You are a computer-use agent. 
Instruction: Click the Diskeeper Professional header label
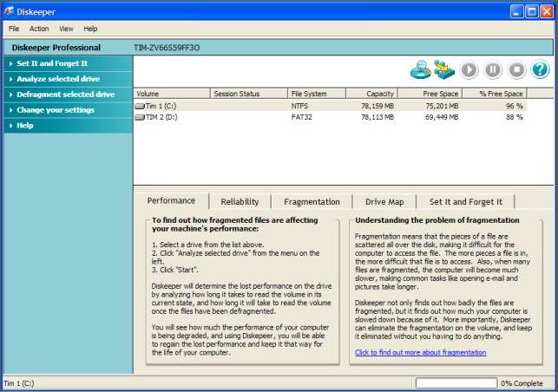pos(56,48)
